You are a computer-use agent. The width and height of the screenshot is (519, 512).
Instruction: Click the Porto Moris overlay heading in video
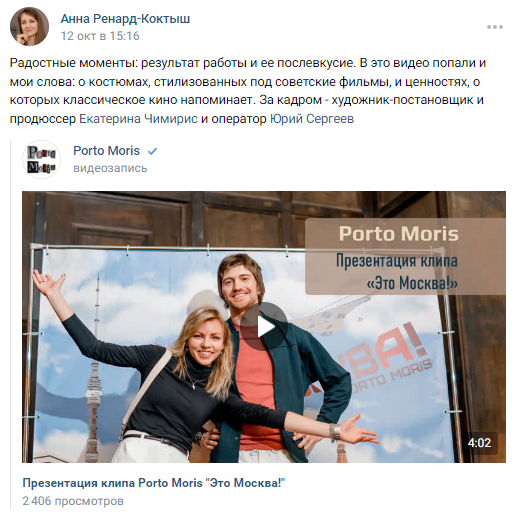[x=399, y=234]
